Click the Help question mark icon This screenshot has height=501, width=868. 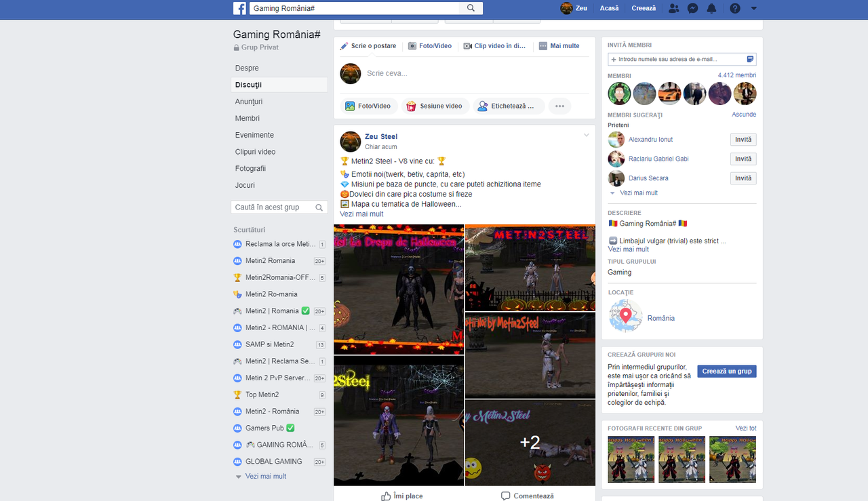[734, 7]
